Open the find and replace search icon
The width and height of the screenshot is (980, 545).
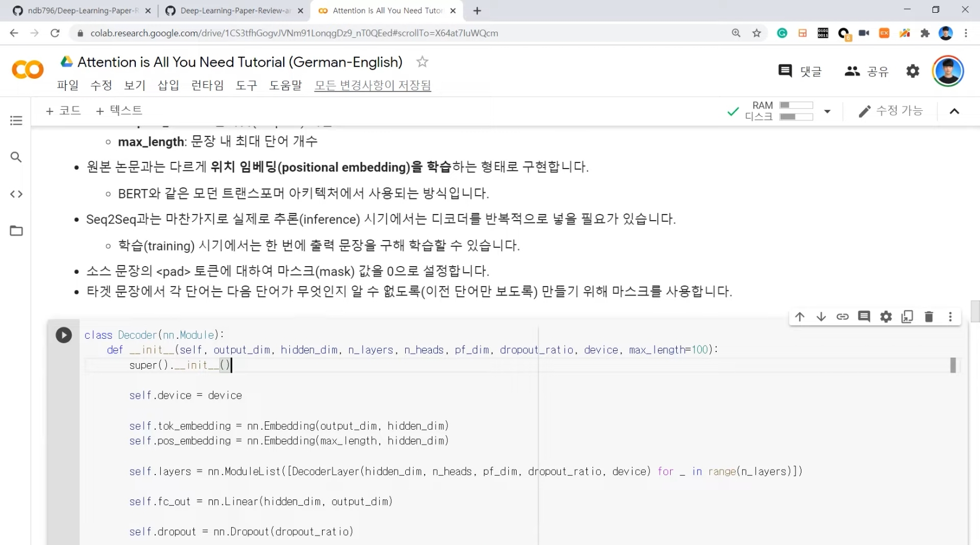coord(16,157)
